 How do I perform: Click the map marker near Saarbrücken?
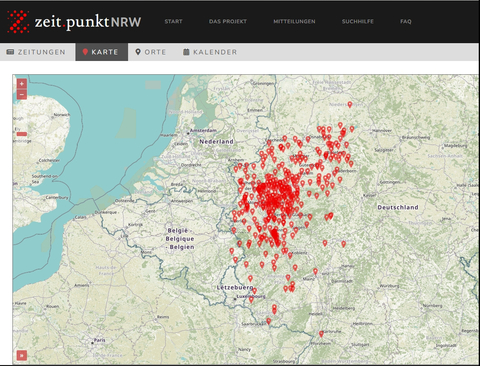[x=268, y=321]
